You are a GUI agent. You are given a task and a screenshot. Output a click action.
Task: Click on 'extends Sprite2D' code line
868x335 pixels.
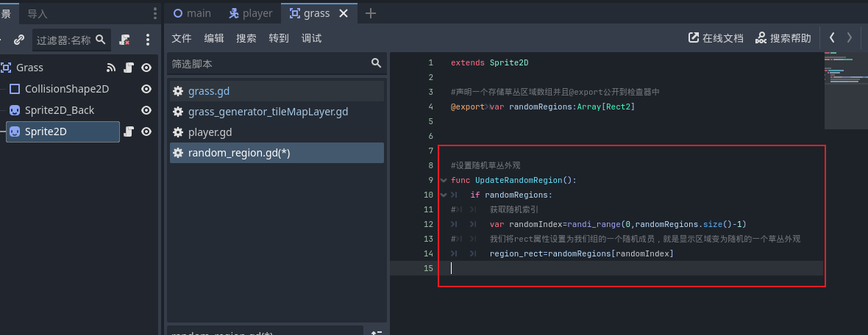tap(489, 63)
